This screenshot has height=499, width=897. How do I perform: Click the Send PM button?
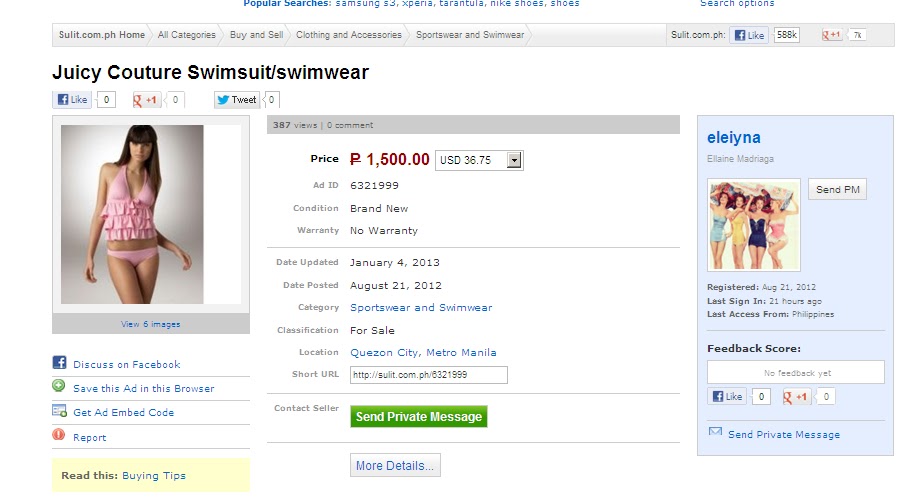tap(838, 189)
